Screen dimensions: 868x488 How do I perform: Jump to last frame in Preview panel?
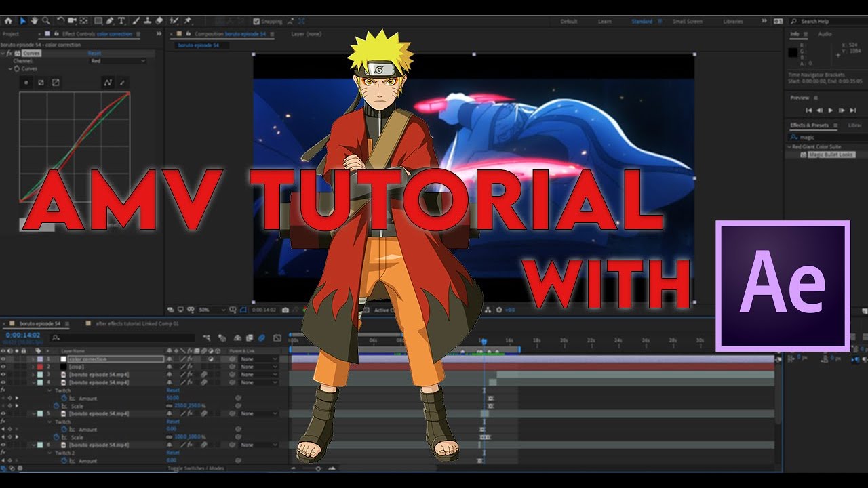pyautogui.click(x=853, y=110)
